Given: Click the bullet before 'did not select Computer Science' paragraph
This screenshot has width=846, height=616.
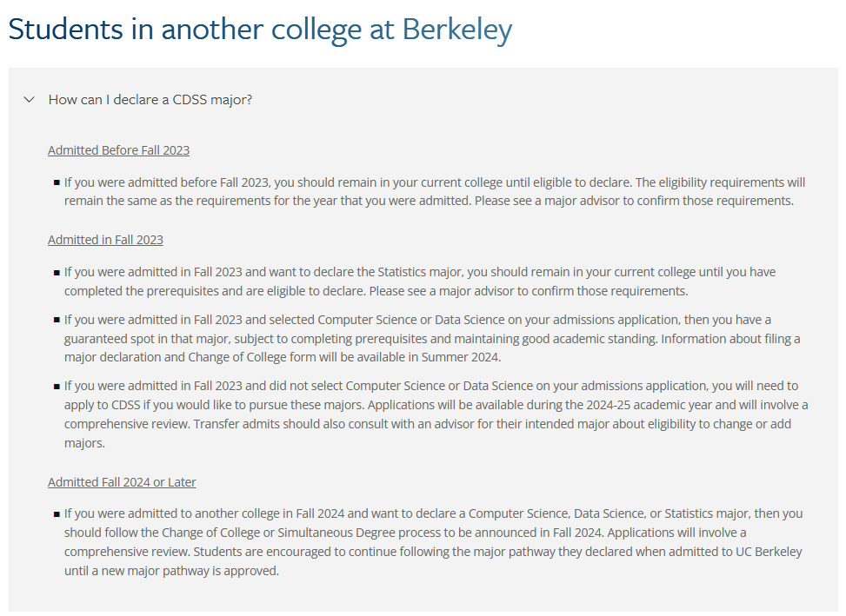Looking at the screenshot, I should point(57,387).
